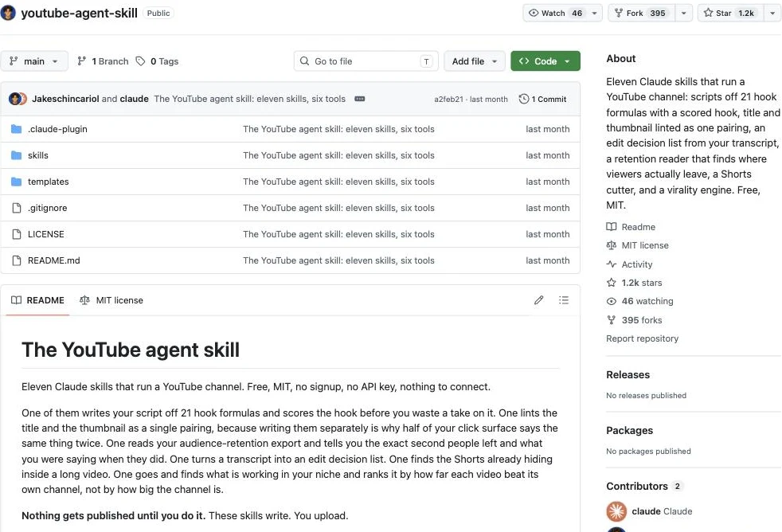View 1.2k stars in About sidebar
This screenshot has width=782, height=532.
[x=635, y=283]
